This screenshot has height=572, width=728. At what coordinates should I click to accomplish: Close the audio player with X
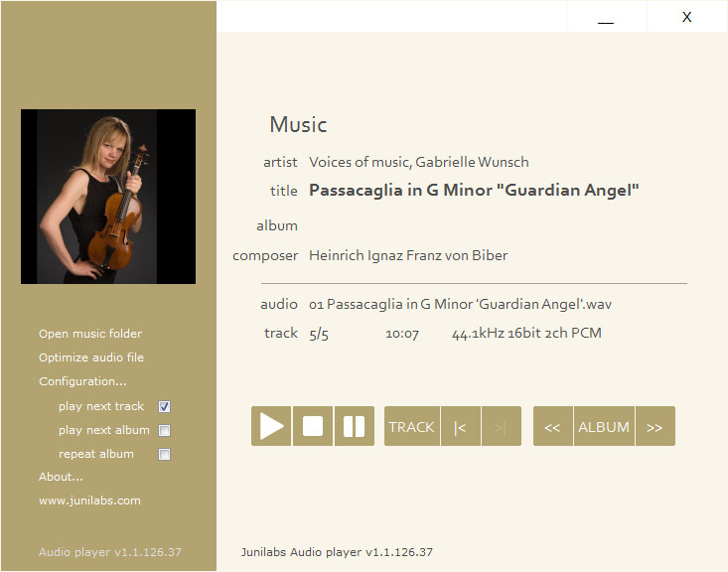pyautogui.click(x=686, y=17)
